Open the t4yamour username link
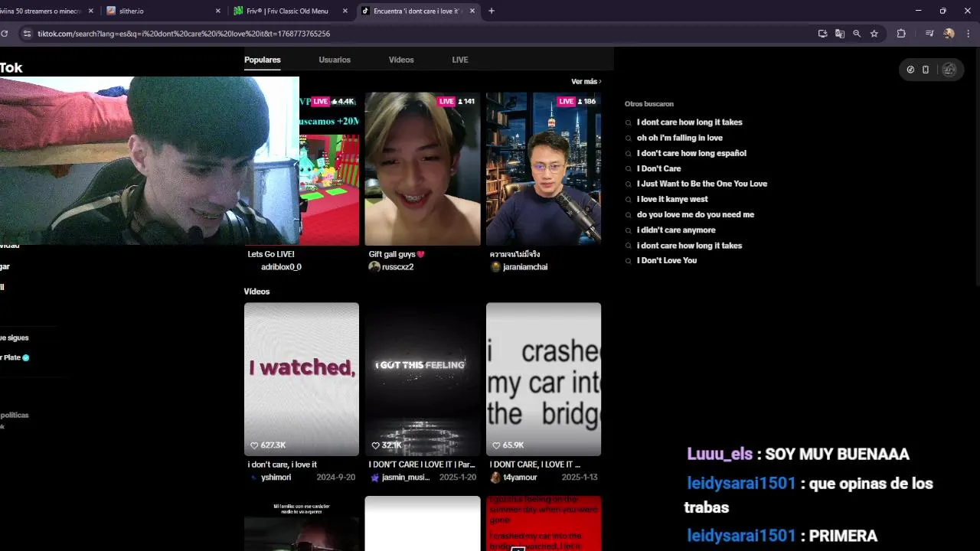The height and width of the screenshot is (551, 980). (x=520, y=478)
